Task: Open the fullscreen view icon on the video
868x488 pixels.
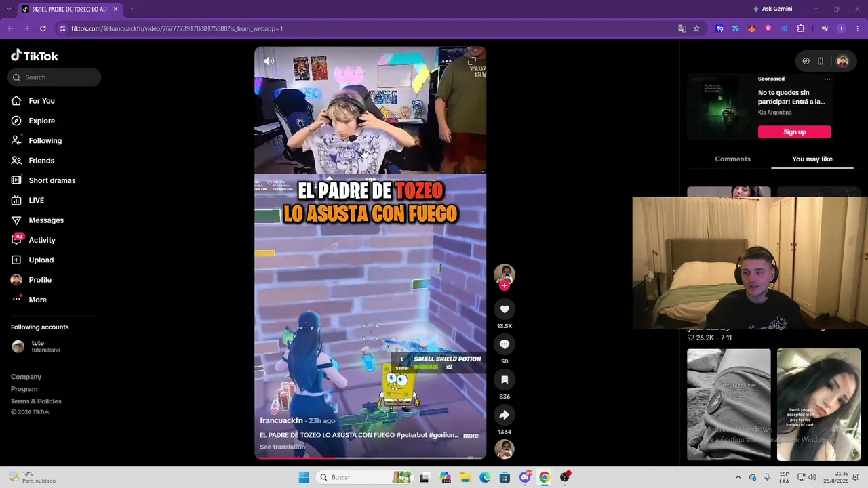Action: [472, 61]
